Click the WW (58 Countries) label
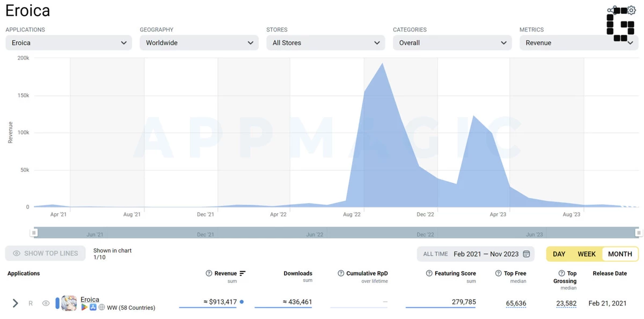 131,308
